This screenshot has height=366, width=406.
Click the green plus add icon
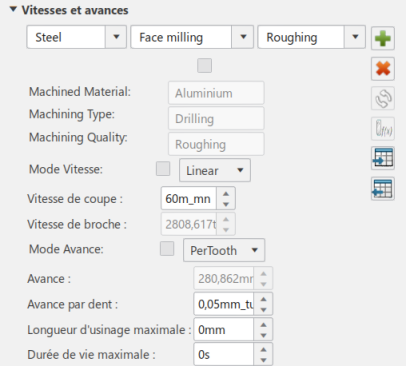coord(383,38)
